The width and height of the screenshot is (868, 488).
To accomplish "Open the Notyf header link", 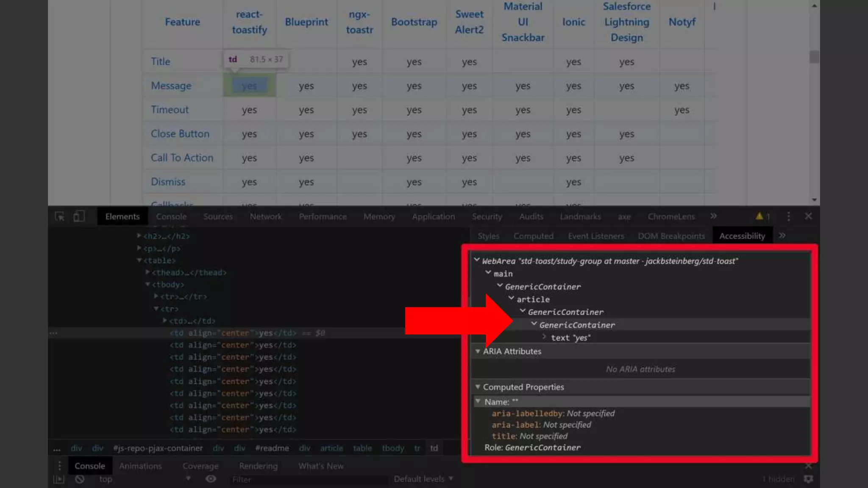I will [x=682, y=22].
